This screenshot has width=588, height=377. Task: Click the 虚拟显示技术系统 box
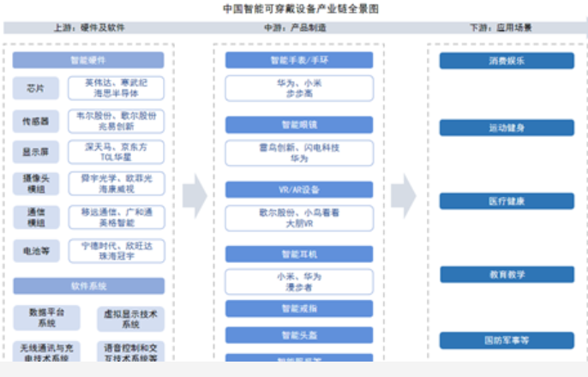130,319
